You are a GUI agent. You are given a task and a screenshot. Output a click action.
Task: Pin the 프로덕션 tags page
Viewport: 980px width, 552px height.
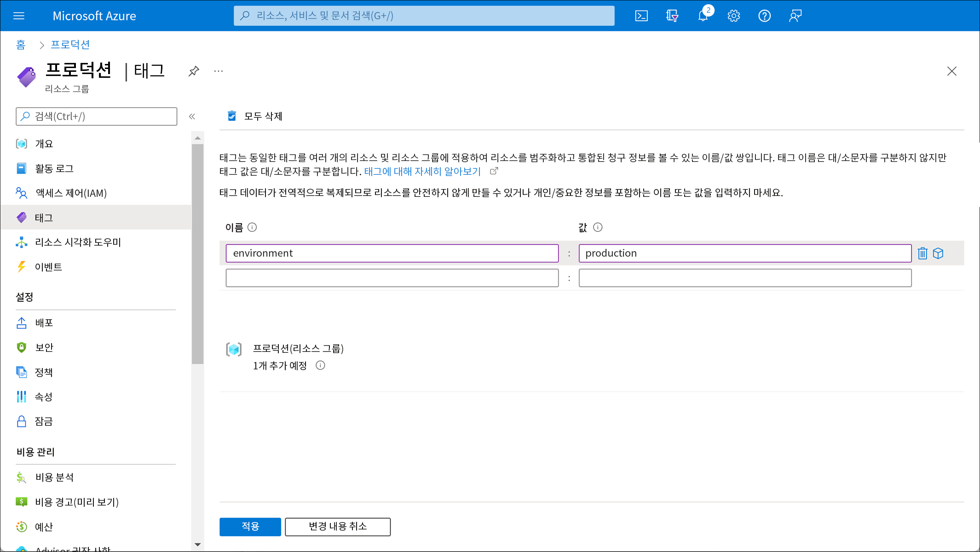tap(194, 71)
